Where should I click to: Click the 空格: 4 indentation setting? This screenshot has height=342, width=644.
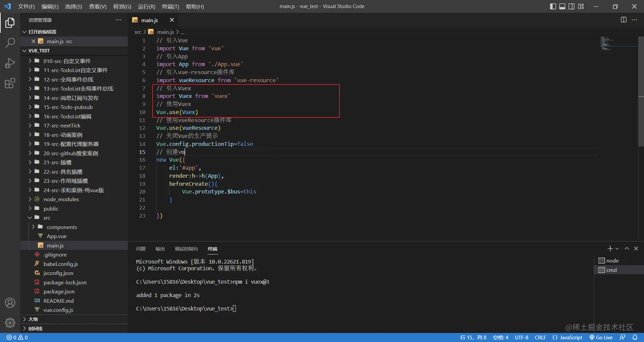pos(500,337)
